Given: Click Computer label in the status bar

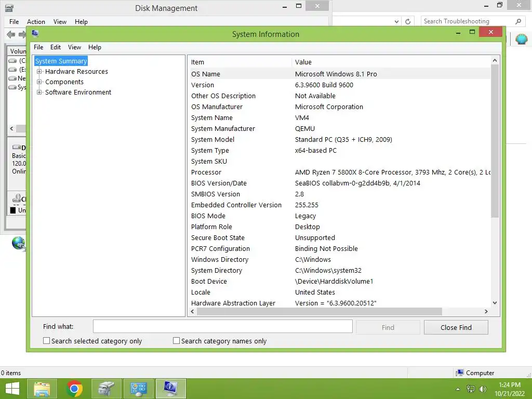Looking at the screenshot, I should (x=480, y=373).
